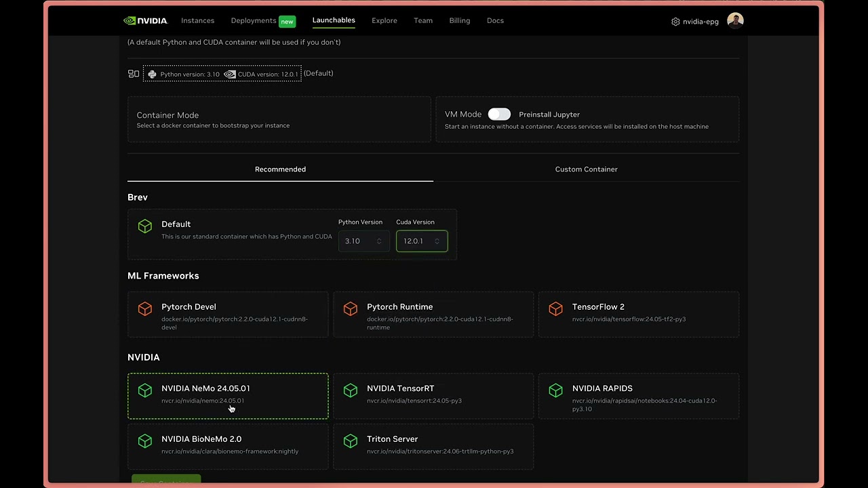This screenshot has width=868, height=488.
Task: Click the container layout icon beside Python version
Action: (134, 74)
